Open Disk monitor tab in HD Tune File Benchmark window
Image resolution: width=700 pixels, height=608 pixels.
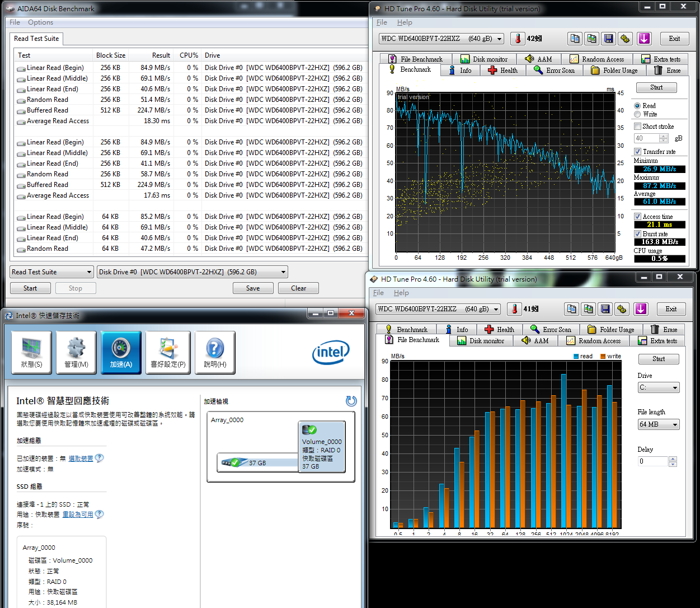tap(481, 341)
